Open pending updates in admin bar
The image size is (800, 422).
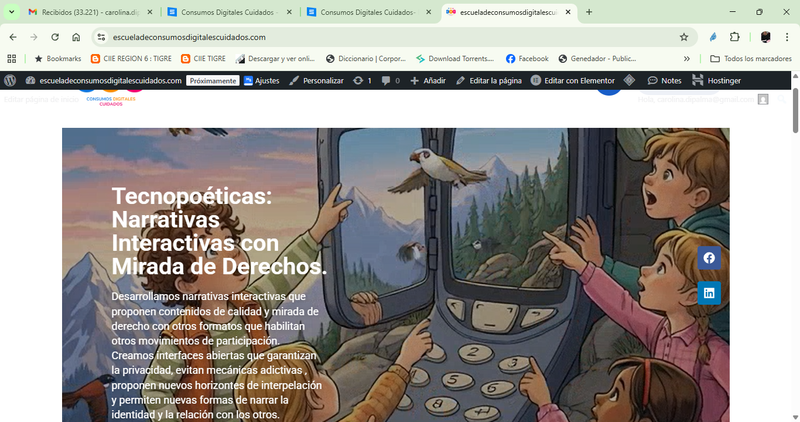(362, 80)
